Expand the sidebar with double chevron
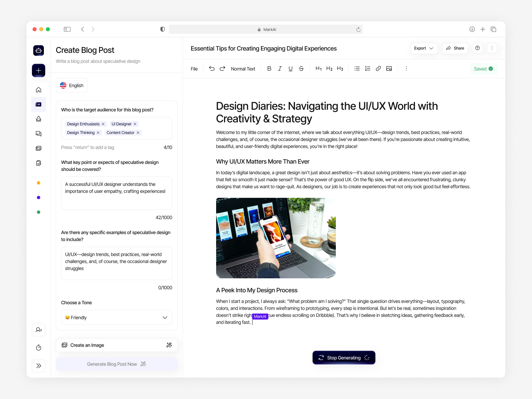The height and width of the screenshot is (399, 532). (x=39, y=366)
